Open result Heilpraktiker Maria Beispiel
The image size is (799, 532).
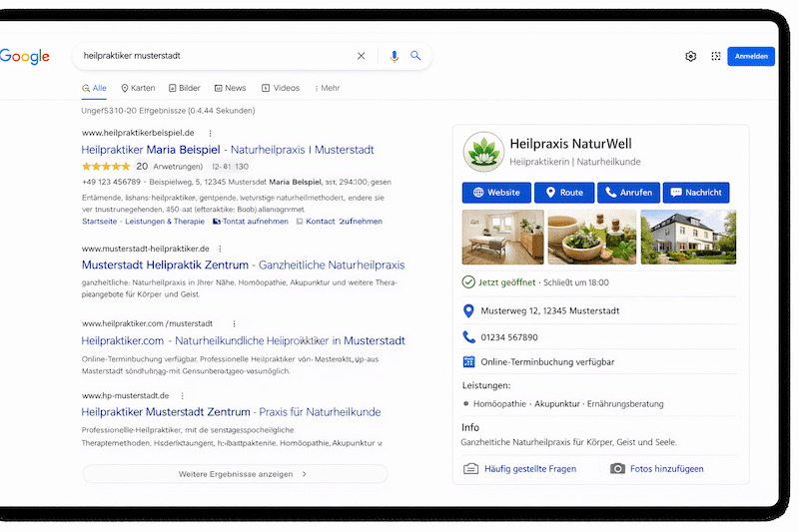point(228,150)
